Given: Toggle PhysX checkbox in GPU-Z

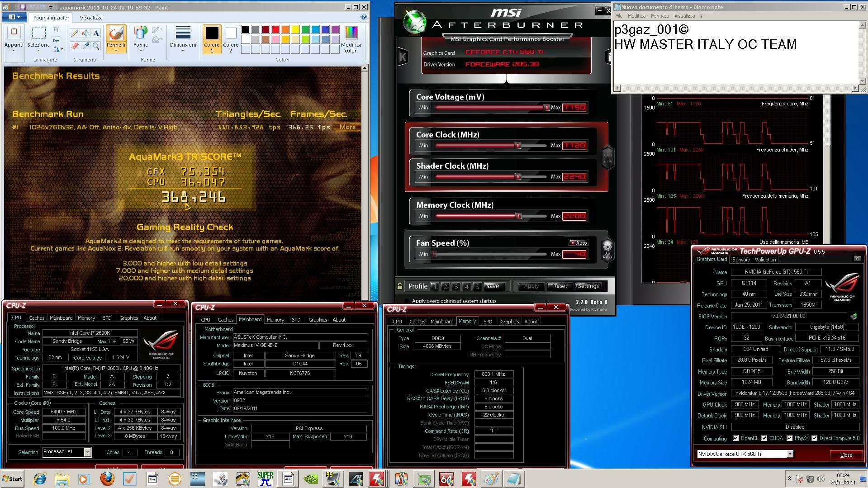Looking at the screenshot, I should pyautogui.click(x=789, y=438).
